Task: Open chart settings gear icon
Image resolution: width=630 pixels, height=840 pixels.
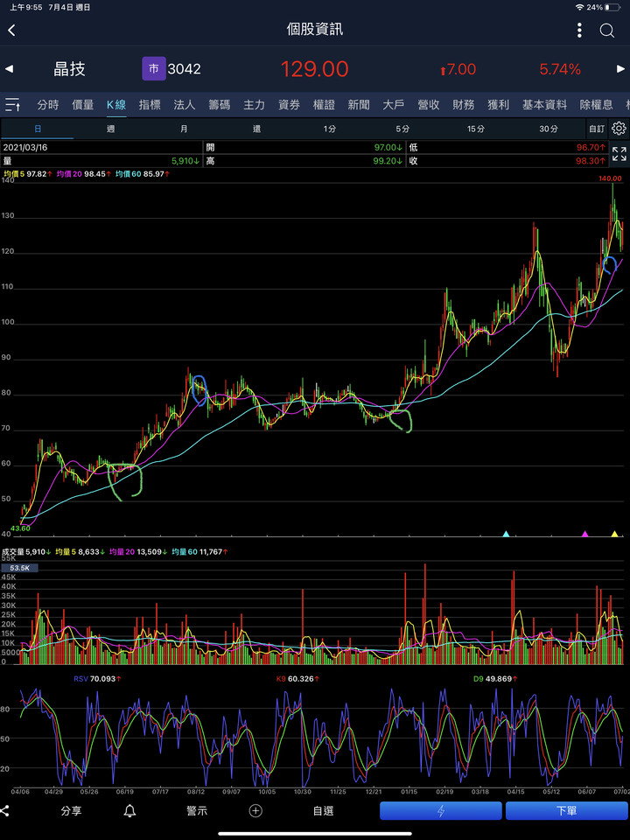Action: click(619, 129)
